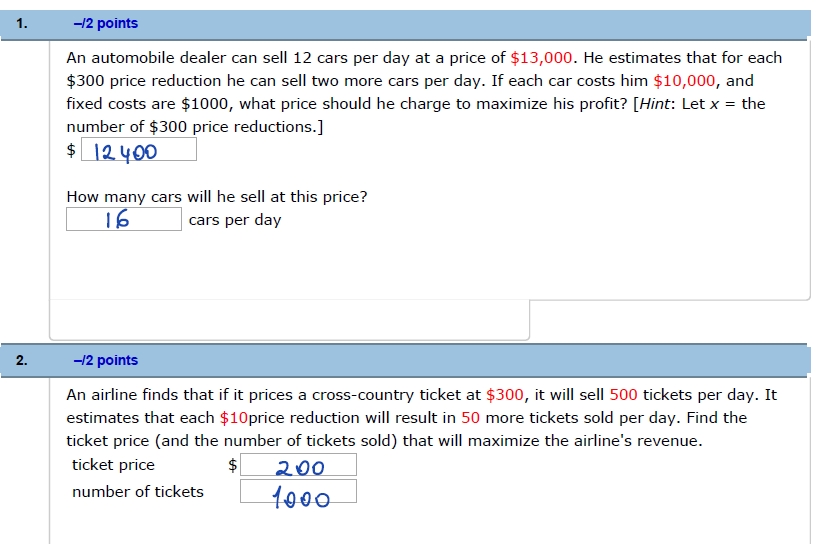
Task: Click the "number of tickets" label
Action: point(137,492)
